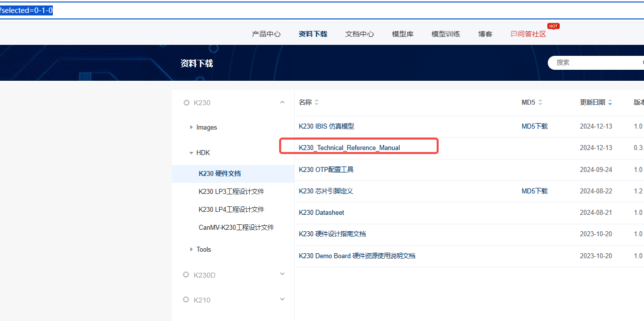Click the K210 chip icon
This screenshot has height=321, width=644.
[x=186, y=300]
